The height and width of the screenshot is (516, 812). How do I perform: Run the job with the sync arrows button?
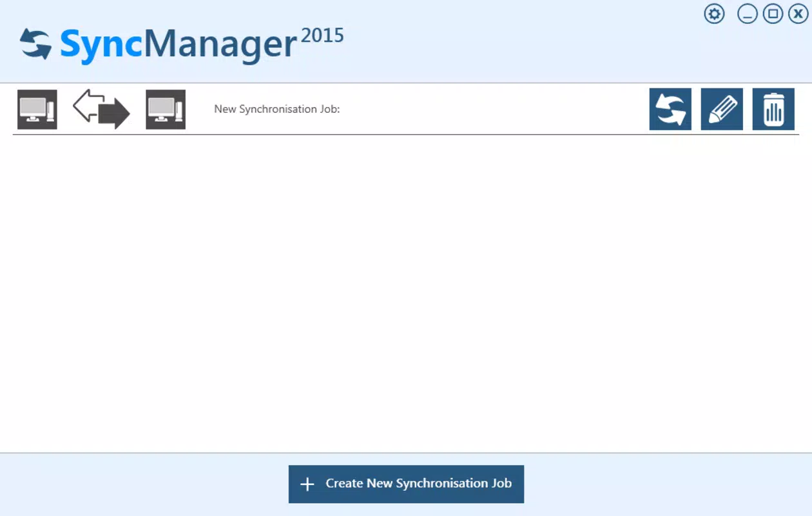pos(670,109)
